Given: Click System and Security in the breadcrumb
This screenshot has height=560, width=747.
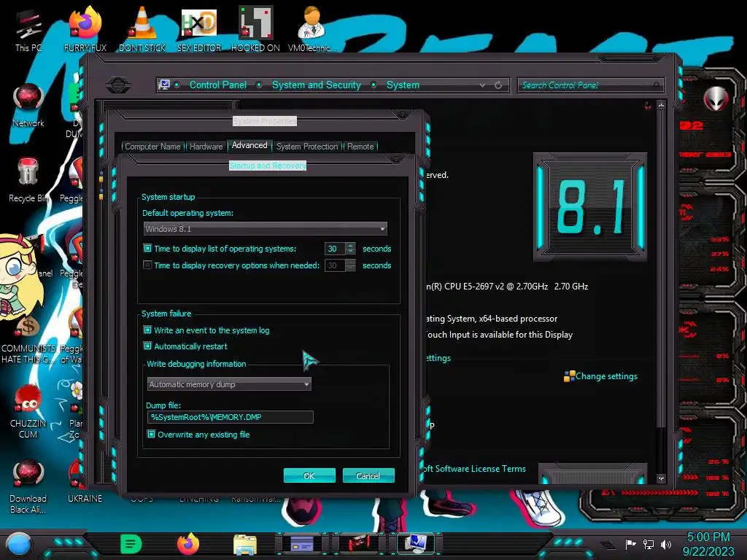Looking at the screenshot, I should [x=317, y=85].
